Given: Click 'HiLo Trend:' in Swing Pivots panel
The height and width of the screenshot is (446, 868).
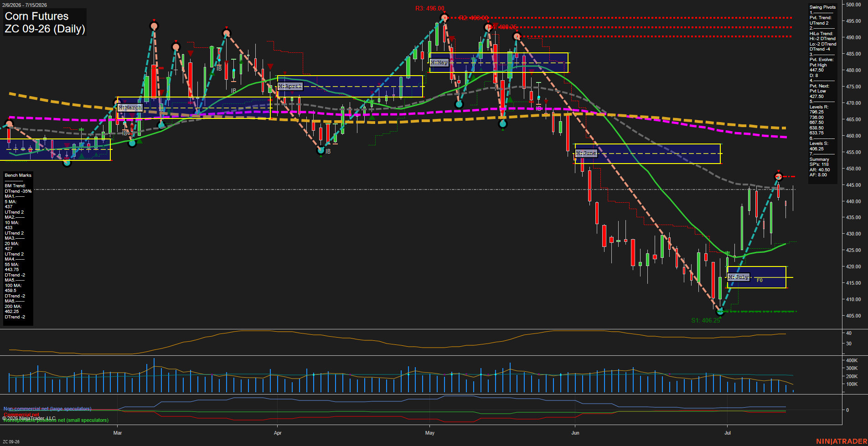Looking at the screenshot, I should (821, 34).
